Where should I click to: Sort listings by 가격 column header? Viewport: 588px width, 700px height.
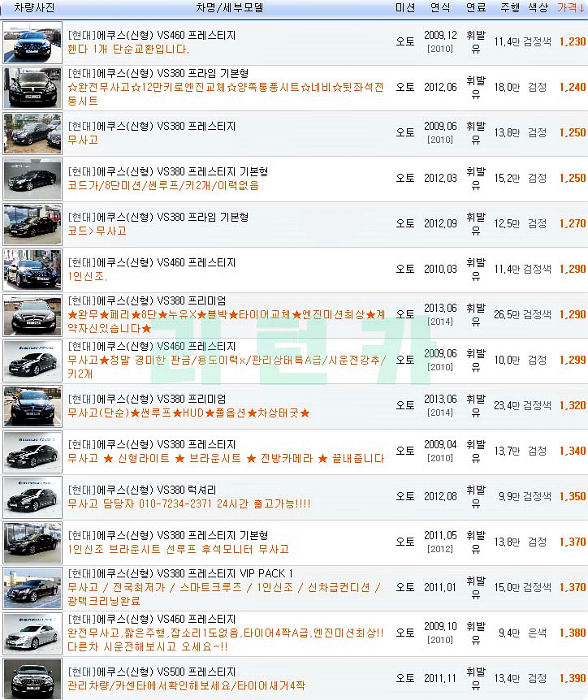coord(570,7)
